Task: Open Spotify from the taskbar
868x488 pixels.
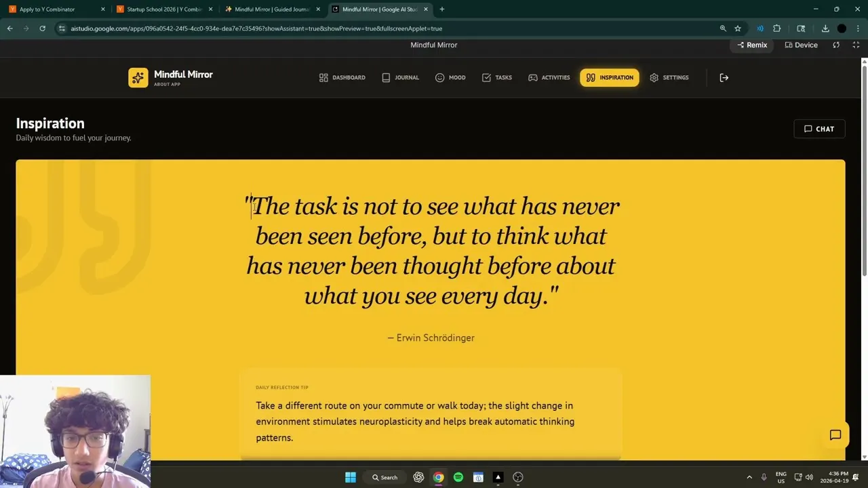Action: [x=458, y=477]
